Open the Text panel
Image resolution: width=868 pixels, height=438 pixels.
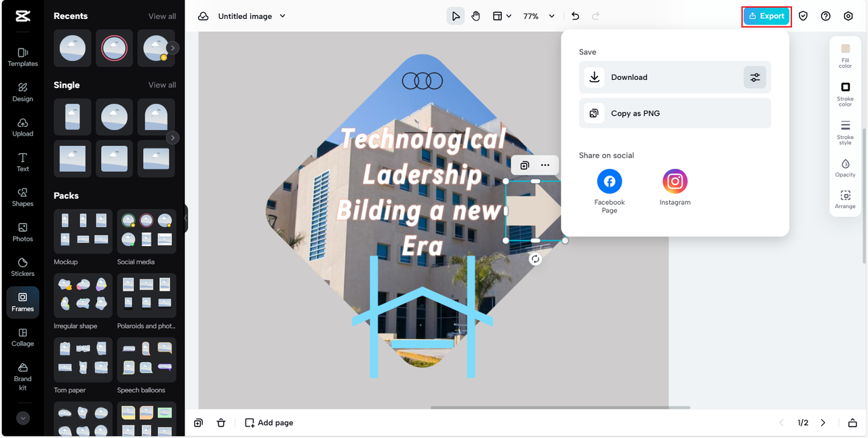coord(22,162)
